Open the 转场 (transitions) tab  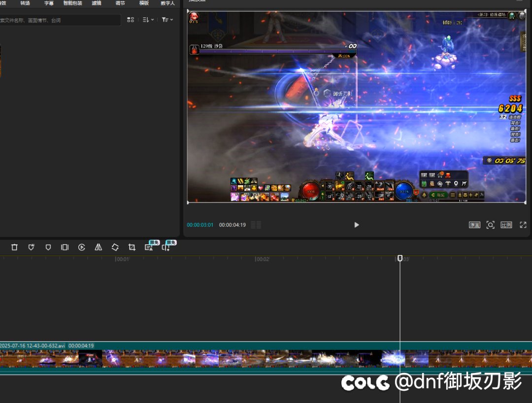tap(25, 3)
